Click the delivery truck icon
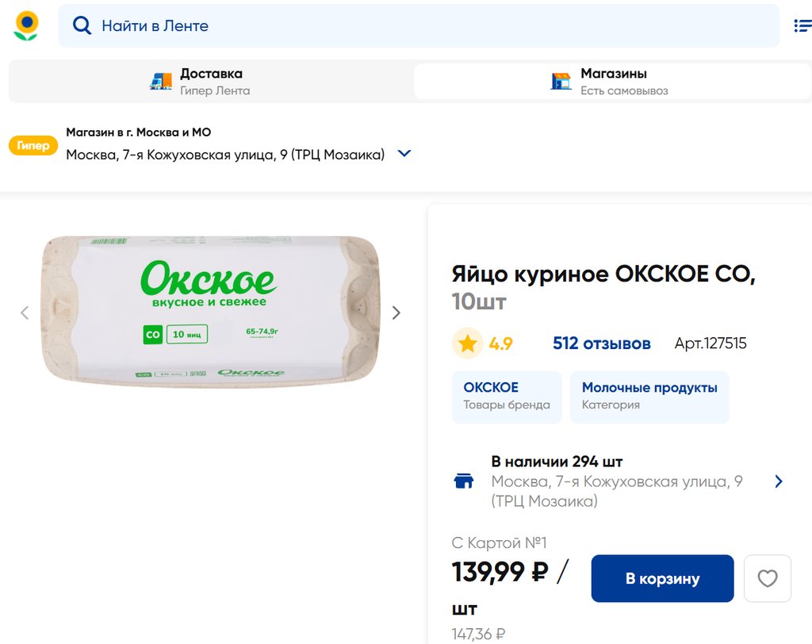The image size is (812, 644). (x=161, y=82)
